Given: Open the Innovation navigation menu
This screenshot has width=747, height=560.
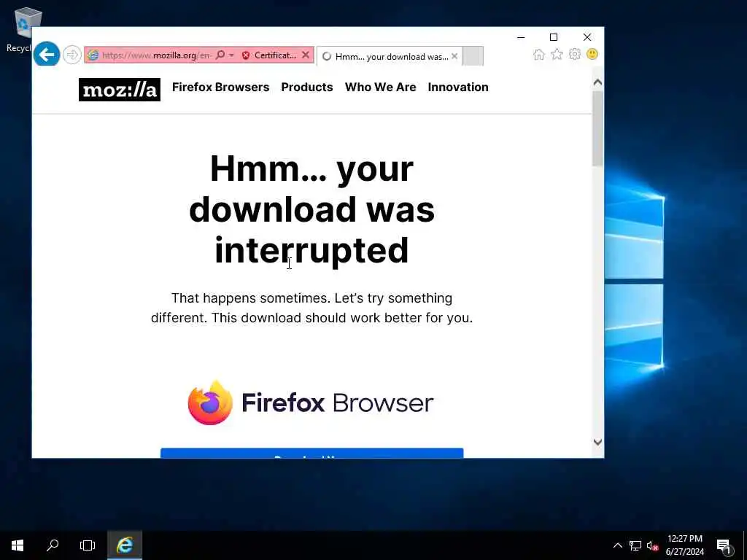Looking at the screenshot, I should point(458,87).
